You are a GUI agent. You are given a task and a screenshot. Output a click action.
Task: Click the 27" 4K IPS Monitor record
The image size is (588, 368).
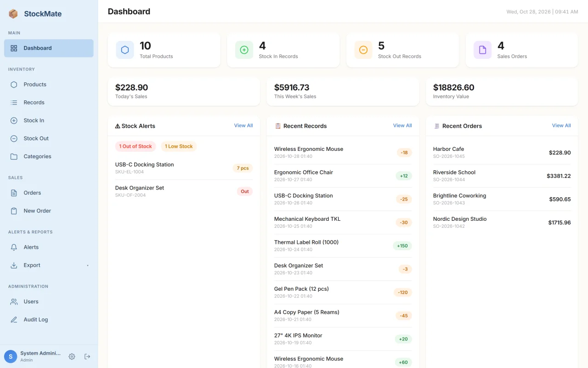(x=343, y=339)
